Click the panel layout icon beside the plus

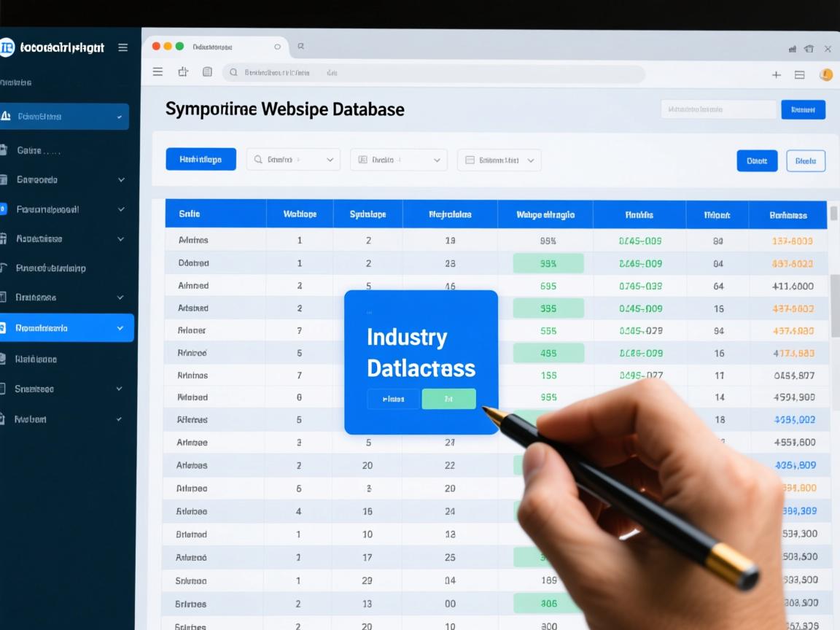799,74
